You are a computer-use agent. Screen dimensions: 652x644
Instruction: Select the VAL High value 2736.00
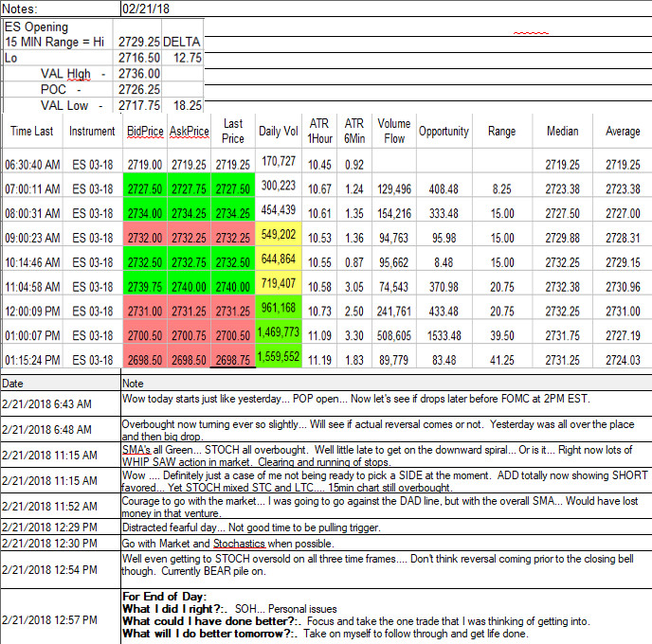pos(139,73)
